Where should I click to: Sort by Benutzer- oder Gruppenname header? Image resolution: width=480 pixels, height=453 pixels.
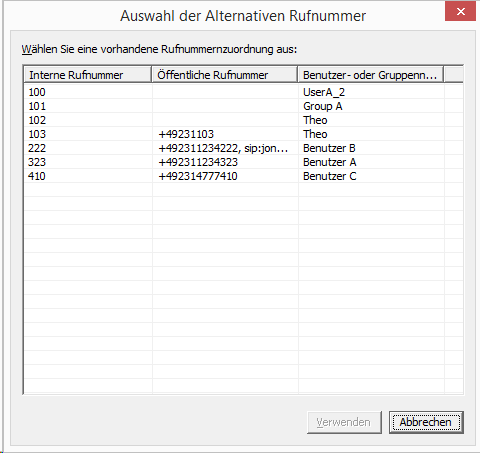pyautogui.click(x=370, y=75)
